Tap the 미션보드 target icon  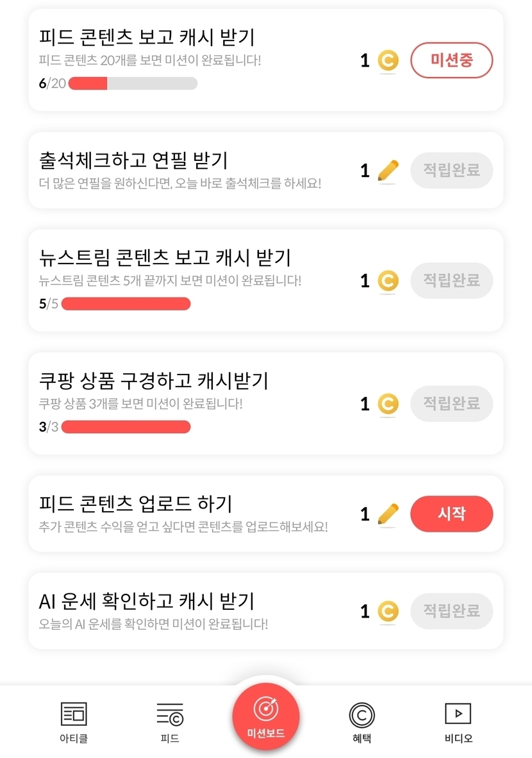265,709
